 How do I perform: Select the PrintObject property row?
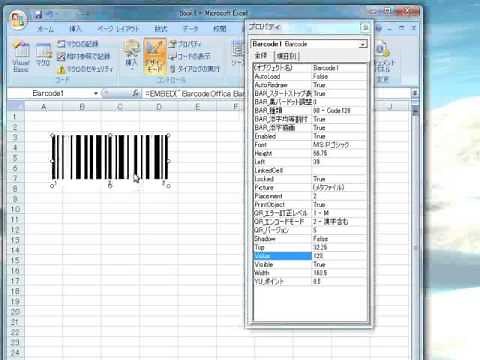click(310, 204)
